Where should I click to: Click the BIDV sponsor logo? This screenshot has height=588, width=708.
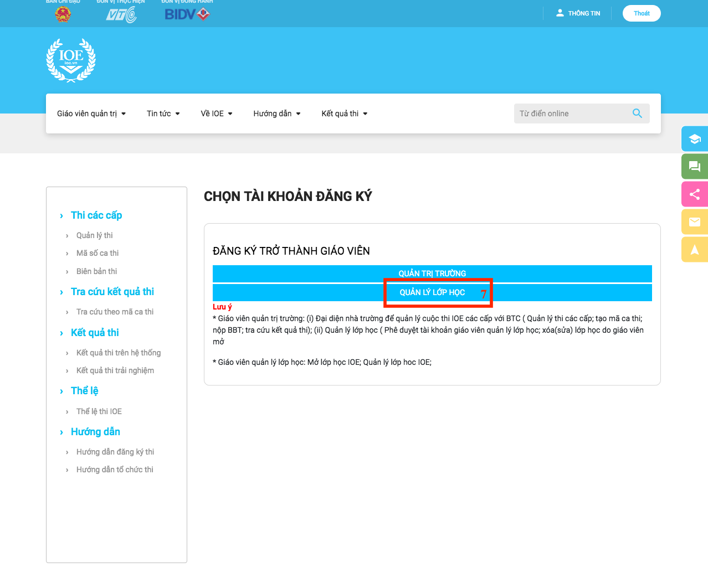point(187,14)
